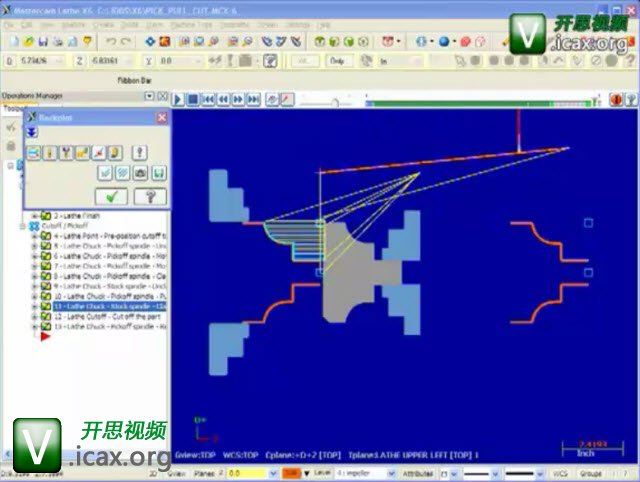Open the Y coordinate dropdown
The image size is (640, 482).
tap(199, 61)
